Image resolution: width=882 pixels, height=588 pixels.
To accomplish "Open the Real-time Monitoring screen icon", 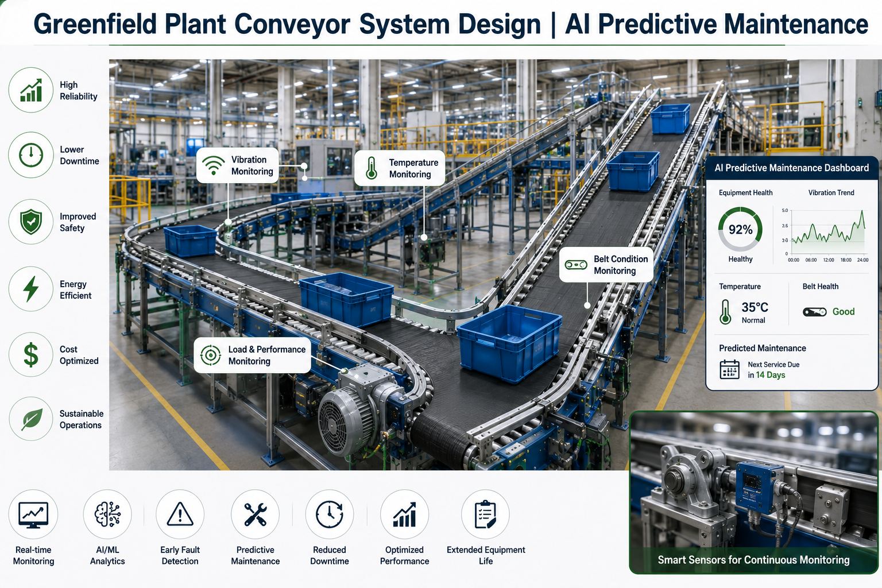I will tap(33, 514).
